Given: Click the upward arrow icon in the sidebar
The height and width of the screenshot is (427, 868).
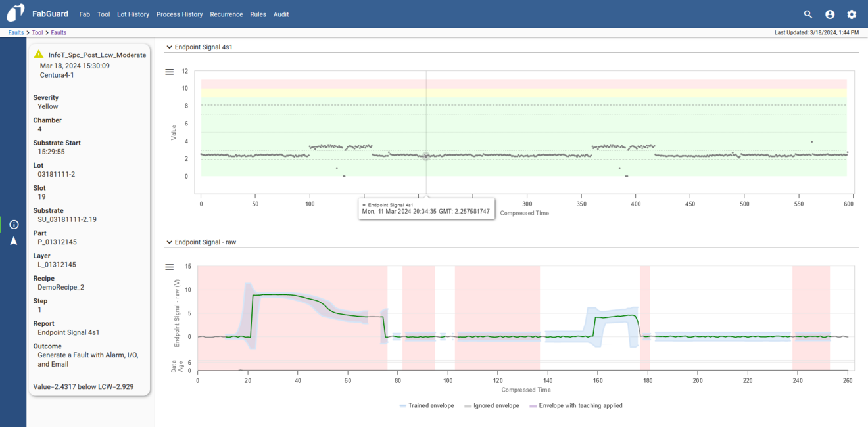Looking at the screenshot, I should pos(13,241).
